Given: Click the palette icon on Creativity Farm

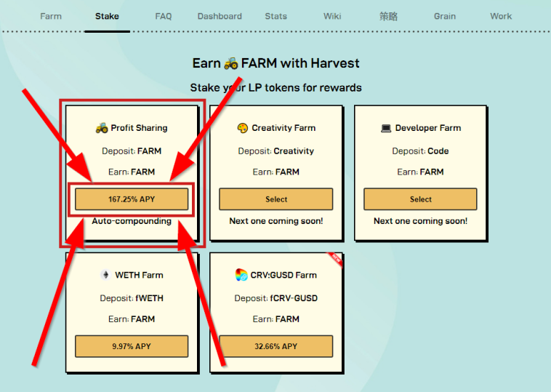Looking at the screenshot, I should click(x=243, y=128).
